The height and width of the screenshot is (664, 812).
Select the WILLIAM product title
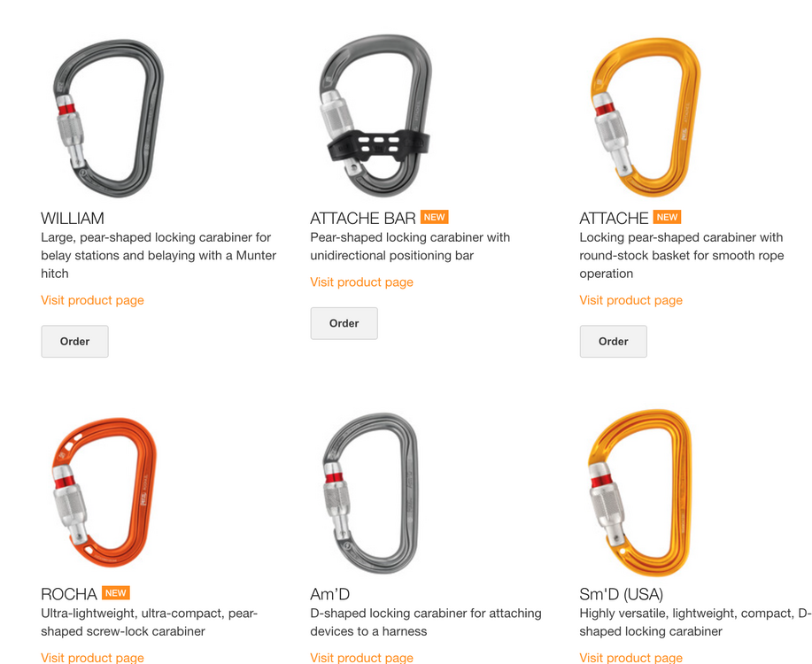[x=73, y=218]
